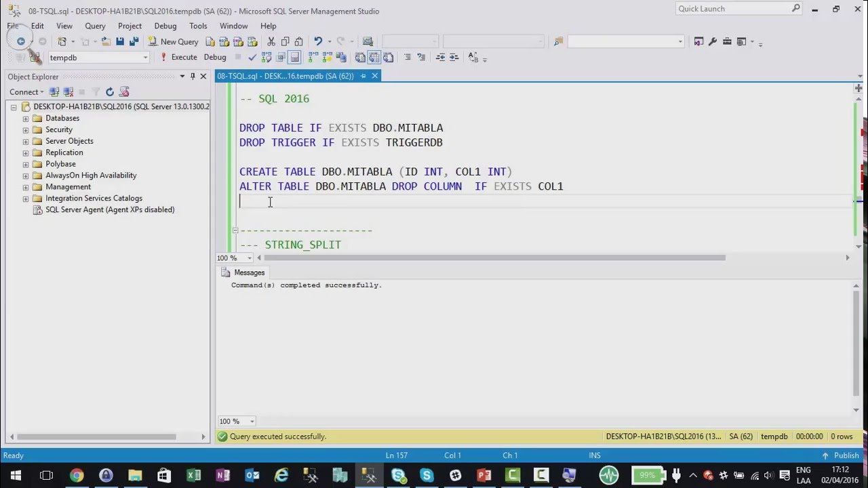
Task: Click the Debug button
Action: pyautogui.click(x=215, y=58)
